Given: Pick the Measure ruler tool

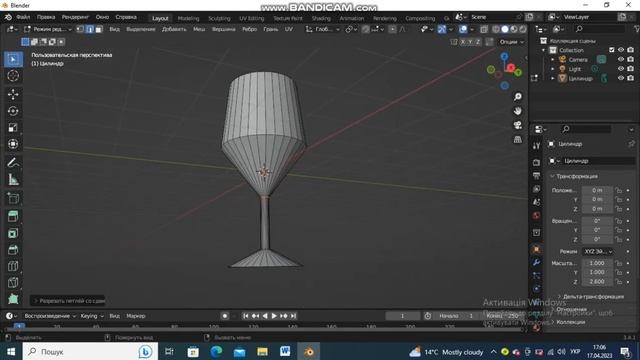Looking at the screenshot, I should [x=13, y=179].
